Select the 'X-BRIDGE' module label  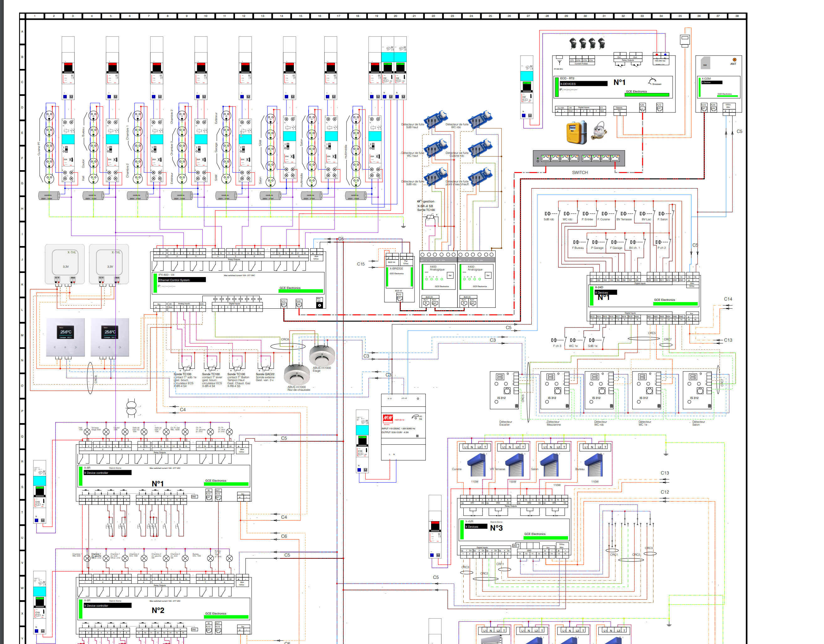click(396, 269)
